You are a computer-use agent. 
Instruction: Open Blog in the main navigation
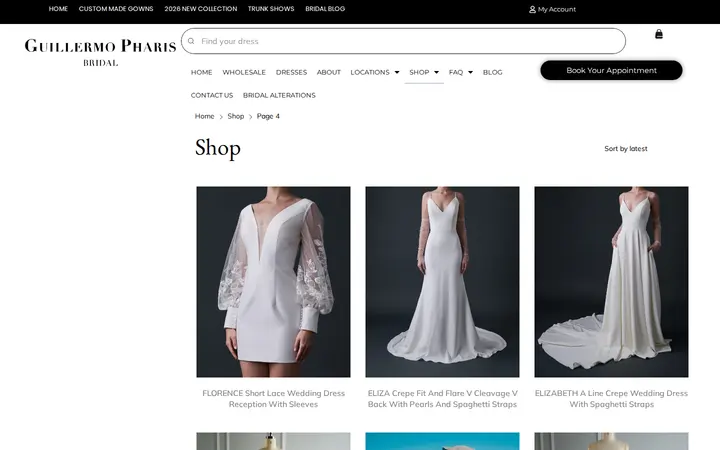[x=493, y=72]
